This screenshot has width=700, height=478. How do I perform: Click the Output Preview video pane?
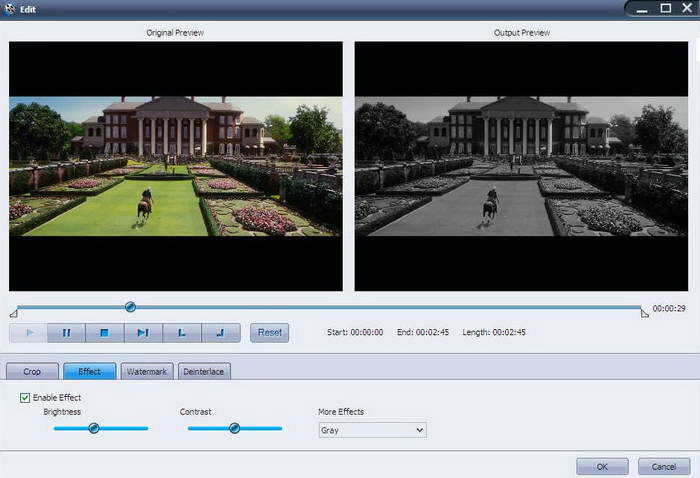click(x=521, y=166)
